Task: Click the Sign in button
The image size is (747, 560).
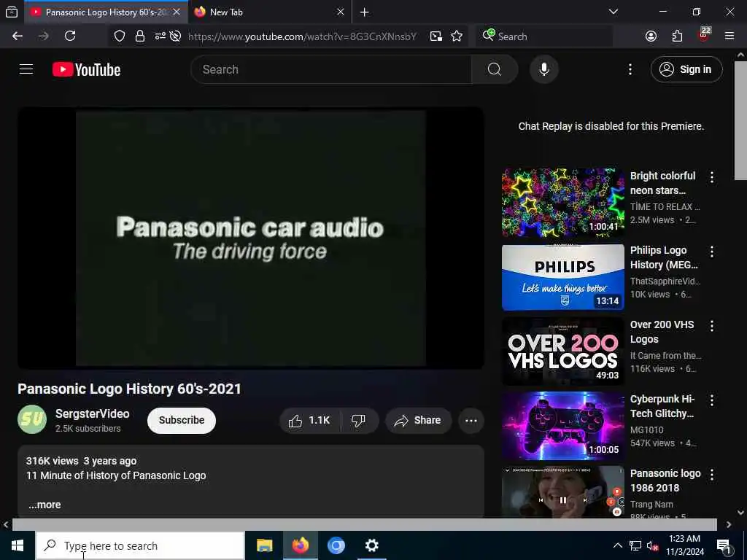Action: coord(686,69)
